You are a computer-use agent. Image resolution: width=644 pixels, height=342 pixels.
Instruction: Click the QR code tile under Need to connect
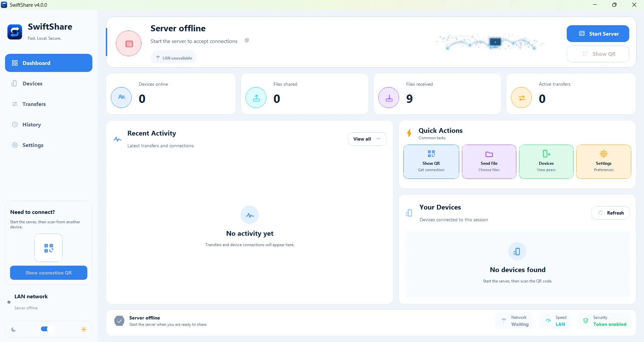(x=48, y=248)
